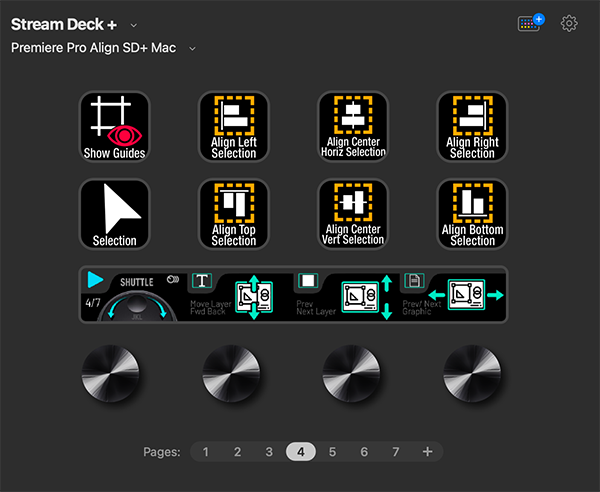Switch to page 6
Image resolution: width=600 pixels, height=492 pixels.
(364, 452)
